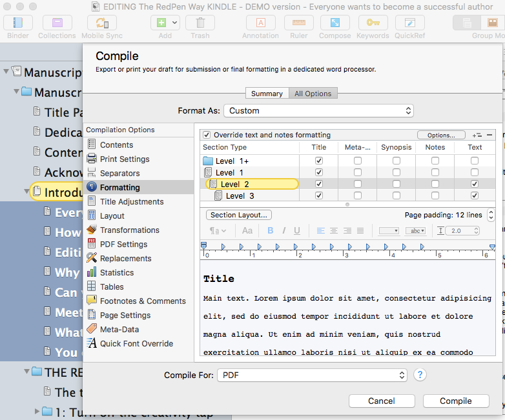Switch to the All Options tab
The image size is (505, 420).
(313, 94)
